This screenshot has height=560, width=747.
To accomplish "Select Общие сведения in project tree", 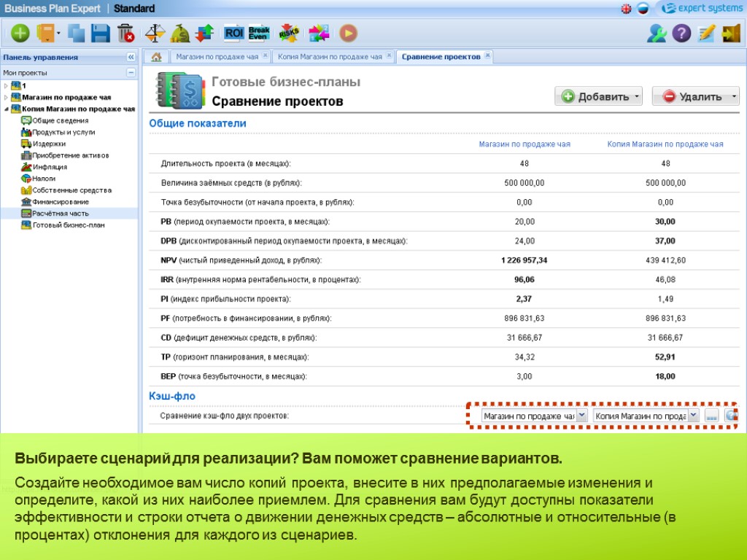I will pos(61,120).
